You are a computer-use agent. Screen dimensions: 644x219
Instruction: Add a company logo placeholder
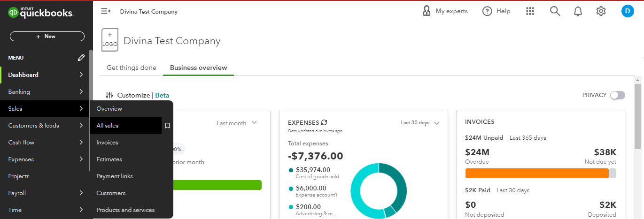click(x=110, y=40)
